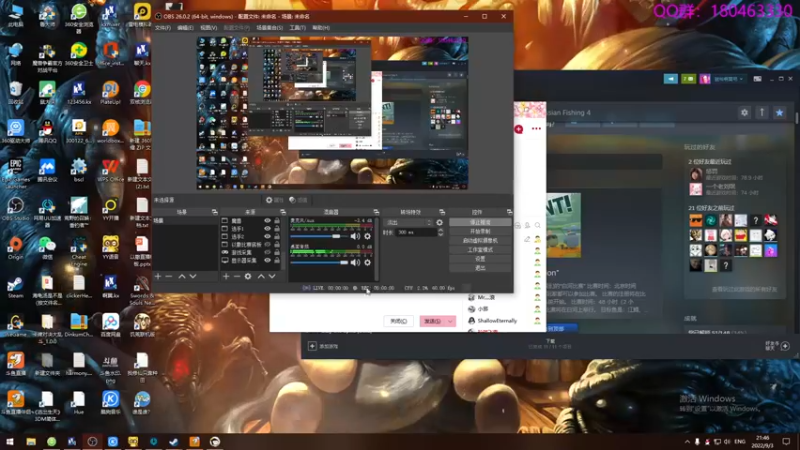
Task: Click Steam icon in Windows taskbar
Action: (x=174, y=441)
